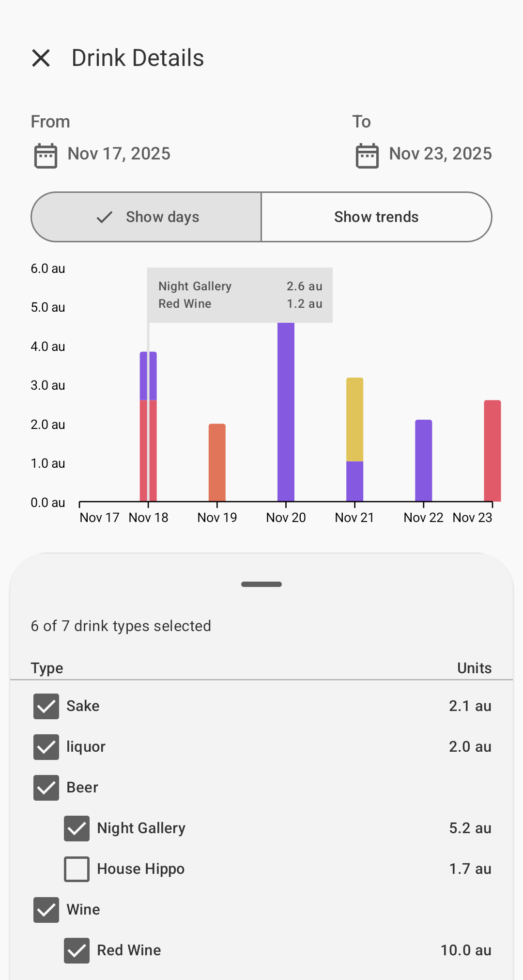The width and height of the screenshot is (523, 980).
Task: Uncheck the Red Wine checkbox
Action: click(x=77, y=950)
